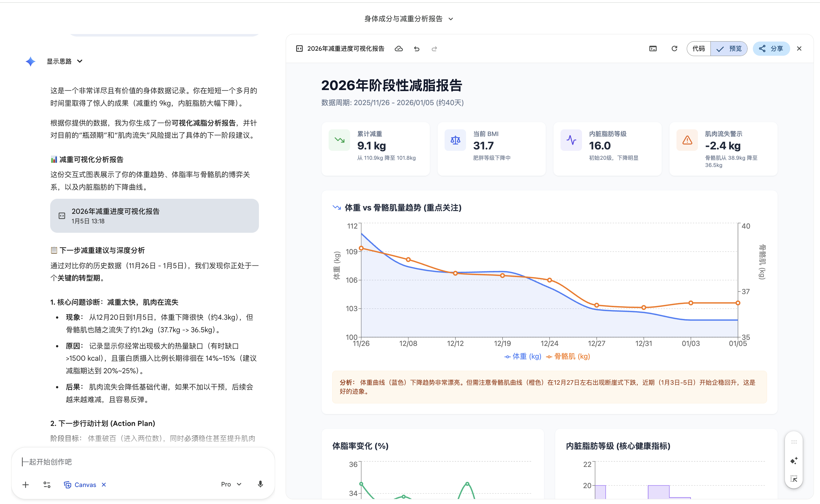Click the 16.0 内脏脂肪等级 value

click(x=600, y=146)
